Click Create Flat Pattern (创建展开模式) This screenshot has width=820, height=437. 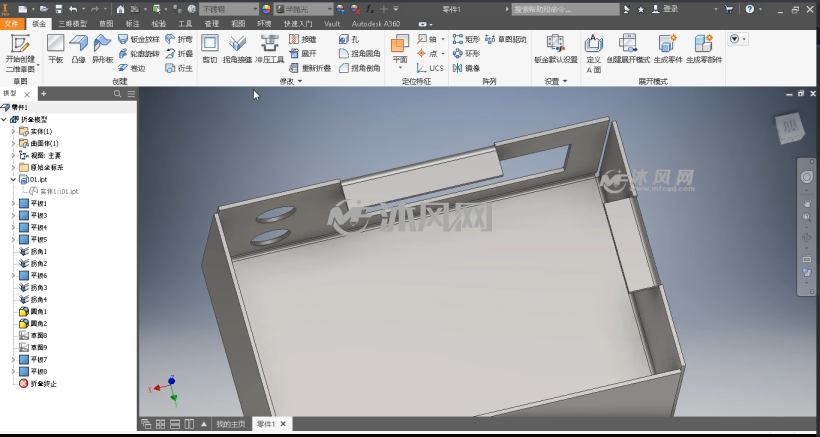click(x=628, y=49)
